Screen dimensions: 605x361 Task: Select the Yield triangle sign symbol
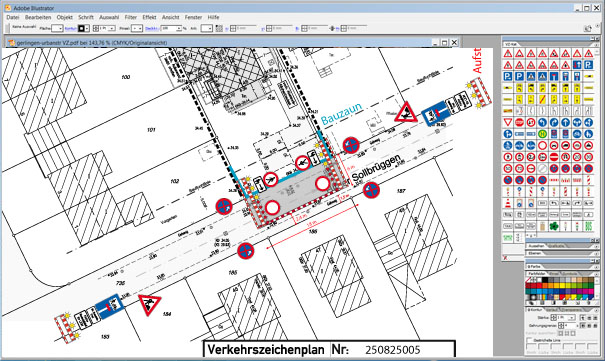(x=508, y=122)
